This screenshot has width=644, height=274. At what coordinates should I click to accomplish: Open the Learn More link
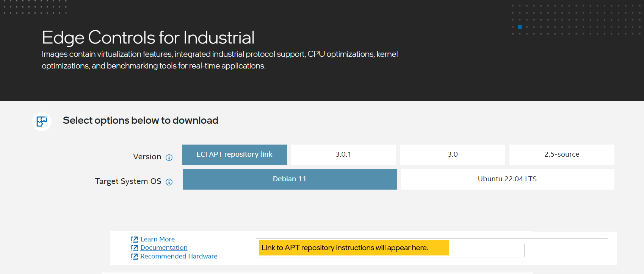pyautogui.click(x=158, y=239)
